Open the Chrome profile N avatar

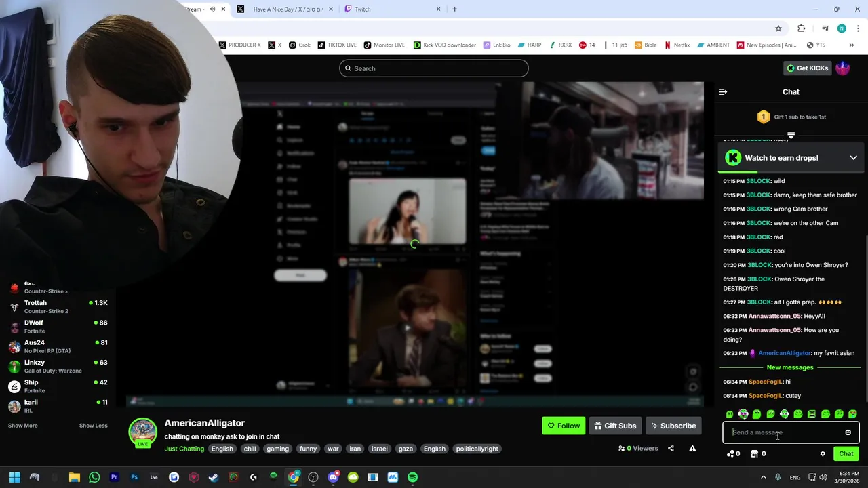tap(842, 28)
